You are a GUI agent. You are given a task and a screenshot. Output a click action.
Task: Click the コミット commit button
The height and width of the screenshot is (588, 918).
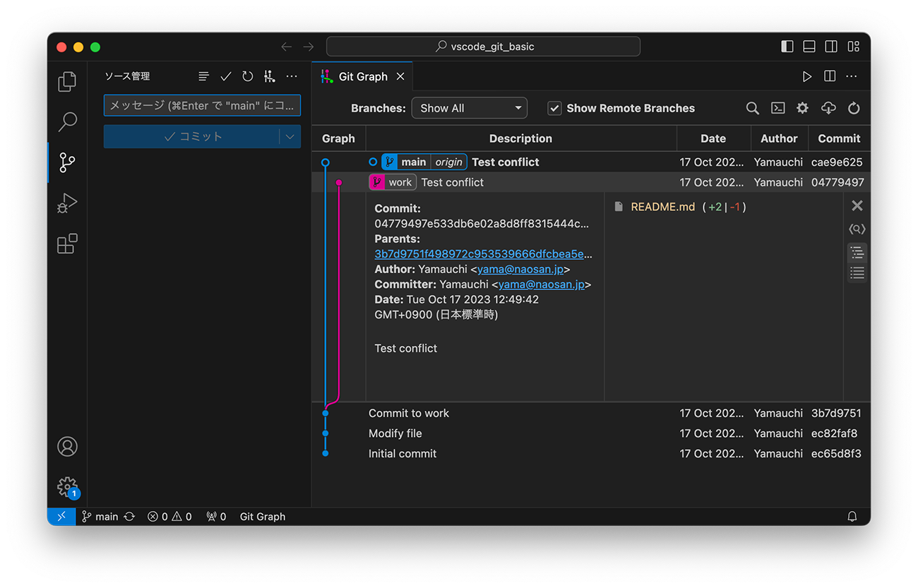point(196,137)
